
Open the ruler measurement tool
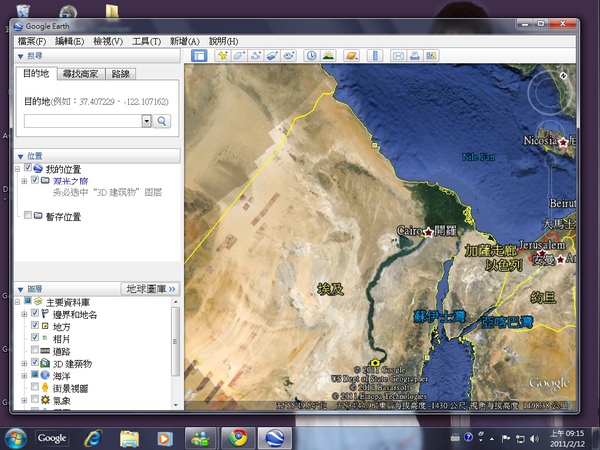[x=375, y=56]
